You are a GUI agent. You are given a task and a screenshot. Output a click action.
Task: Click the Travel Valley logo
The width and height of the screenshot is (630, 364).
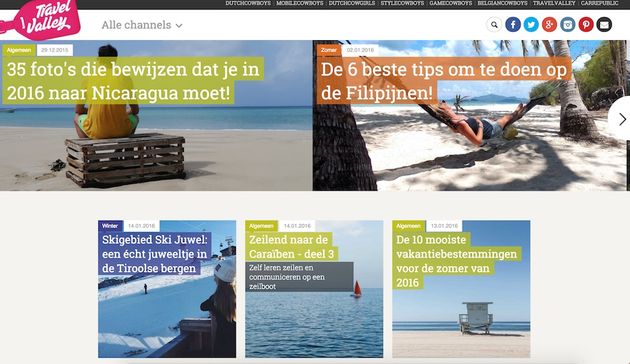tap(40, 19)
